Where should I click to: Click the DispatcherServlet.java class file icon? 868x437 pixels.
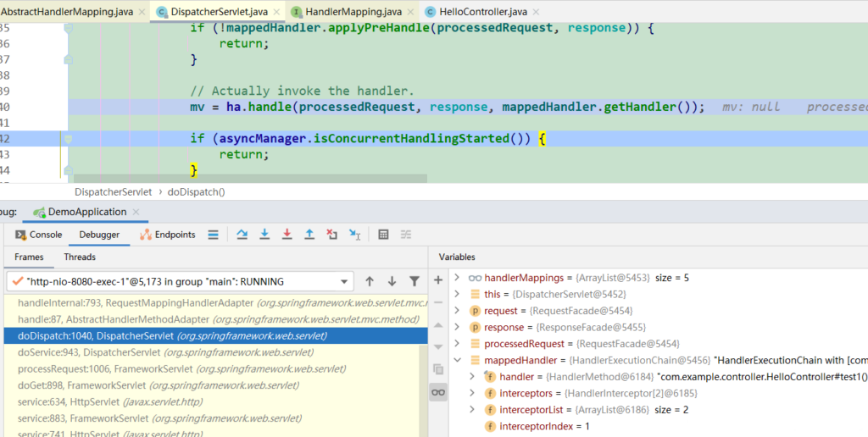tap(162, 12)
